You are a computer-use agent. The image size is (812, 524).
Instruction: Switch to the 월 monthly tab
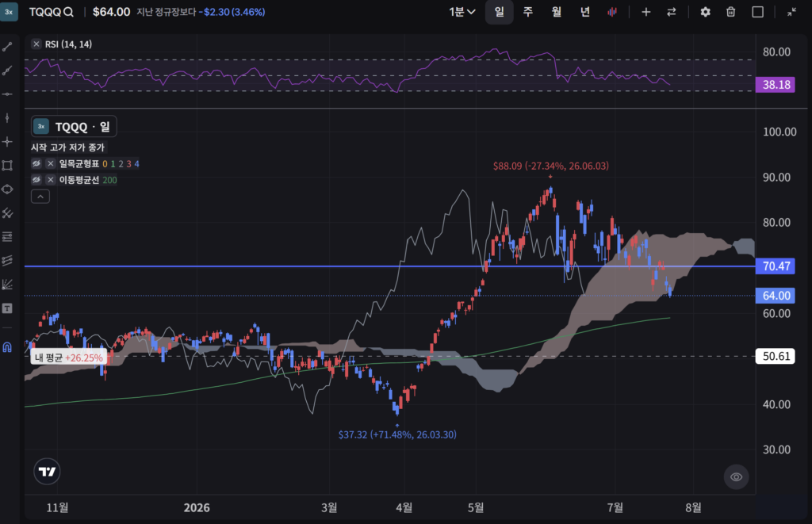556,12
